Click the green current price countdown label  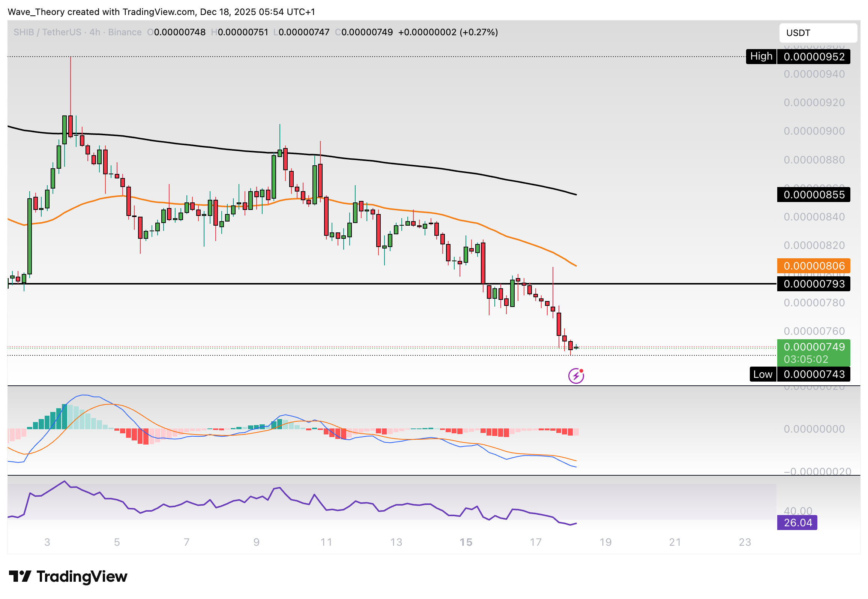click(x=813, y=353)
